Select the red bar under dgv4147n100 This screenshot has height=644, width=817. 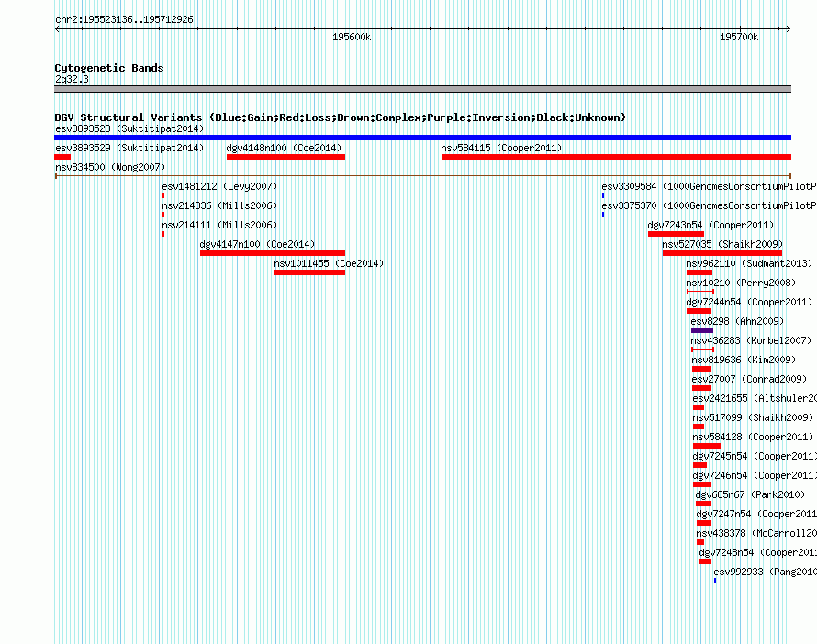point(273,253)
